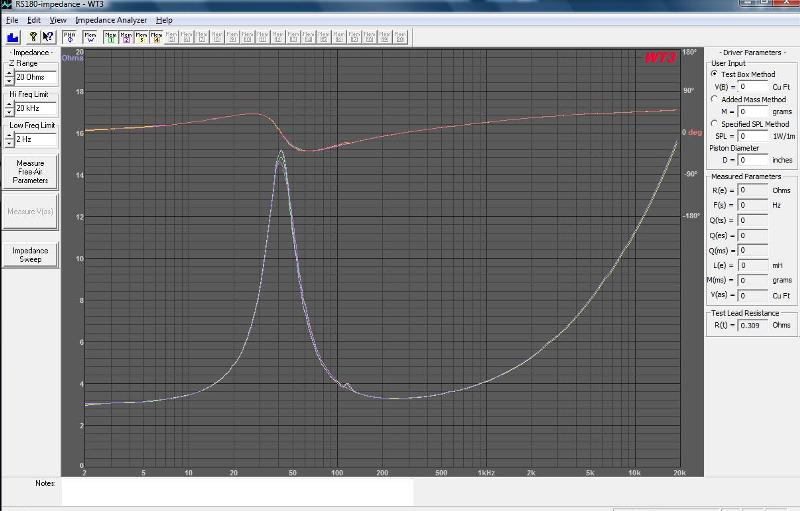Click the Impedance Sweep button
Screen dimensions: 800x511
30,255
